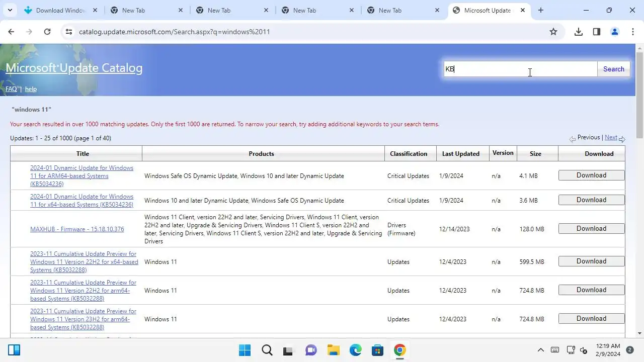
Task: Download the 4.1 MB ARM64 update
Action: point(591,175)
